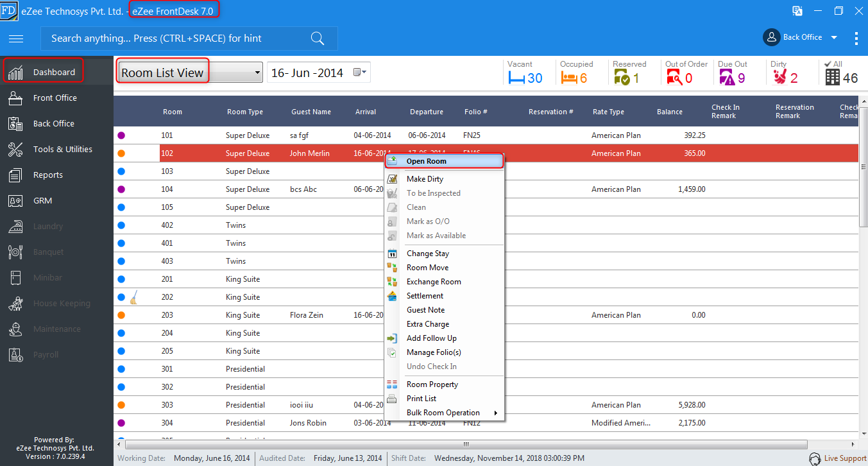This screenshot has height=466, width=868.
Task: Select Add Follow Up menu entry
Action: click(x=432, y=338)
